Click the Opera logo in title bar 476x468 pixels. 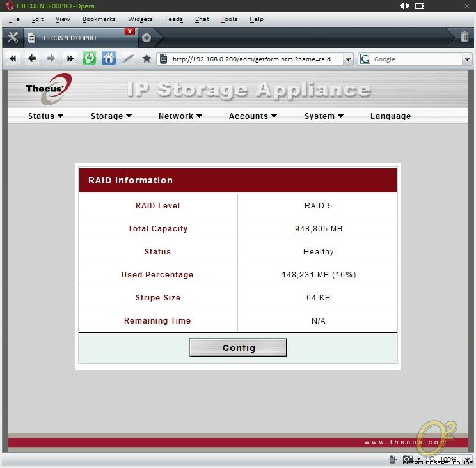click(x=10, y=6)
